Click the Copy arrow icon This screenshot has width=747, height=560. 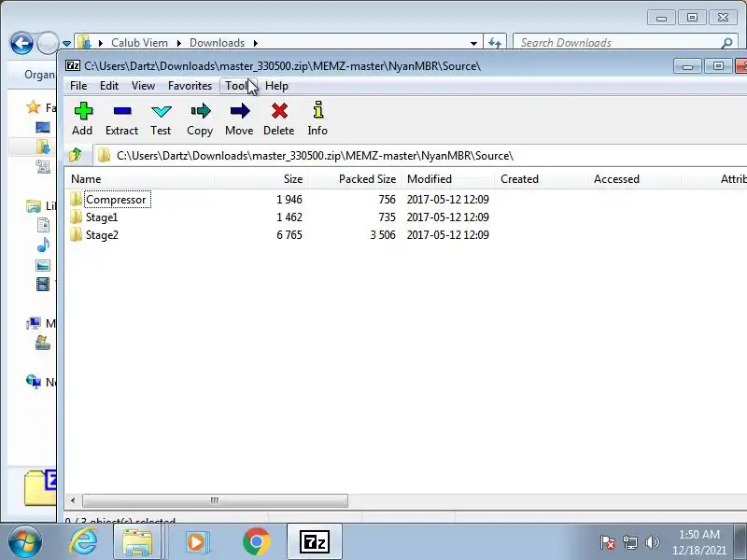pyautogui.click(x=201, y=111)
